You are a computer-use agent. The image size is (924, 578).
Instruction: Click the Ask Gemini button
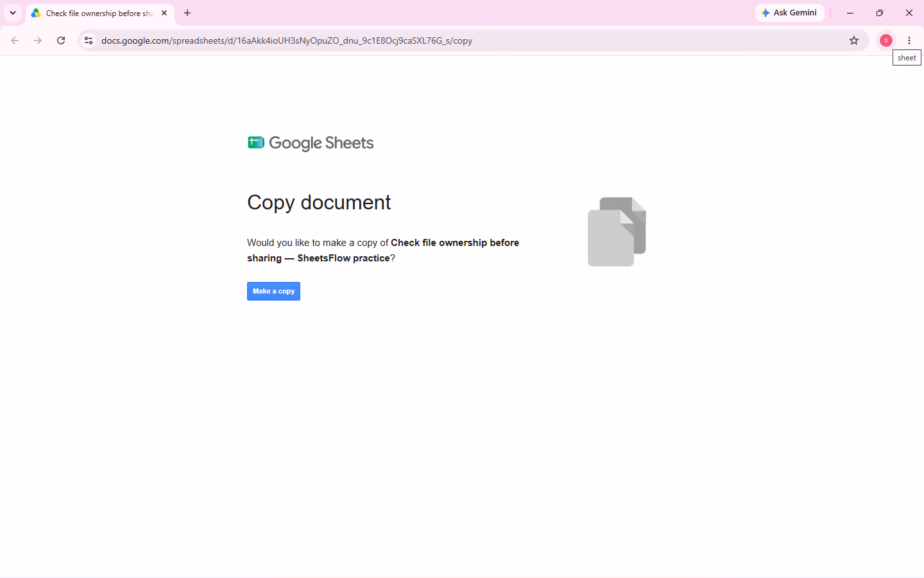(x=789, y=13)
